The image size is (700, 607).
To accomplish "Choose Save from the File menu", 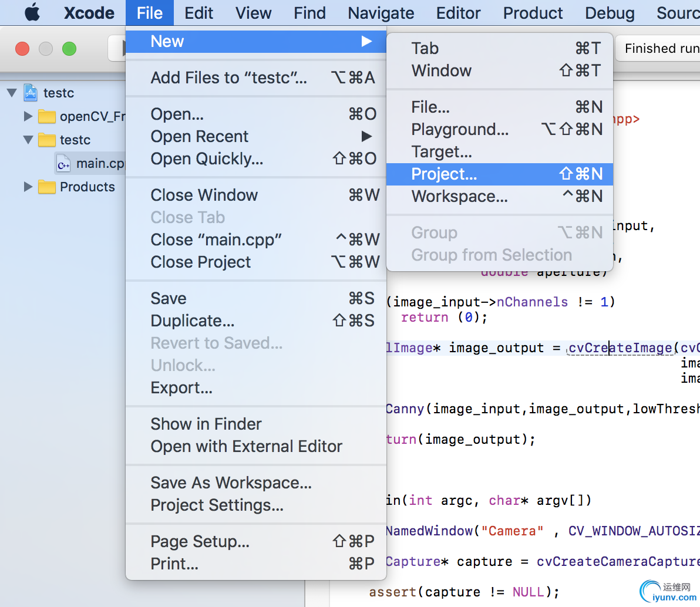I will pos(256,298).
